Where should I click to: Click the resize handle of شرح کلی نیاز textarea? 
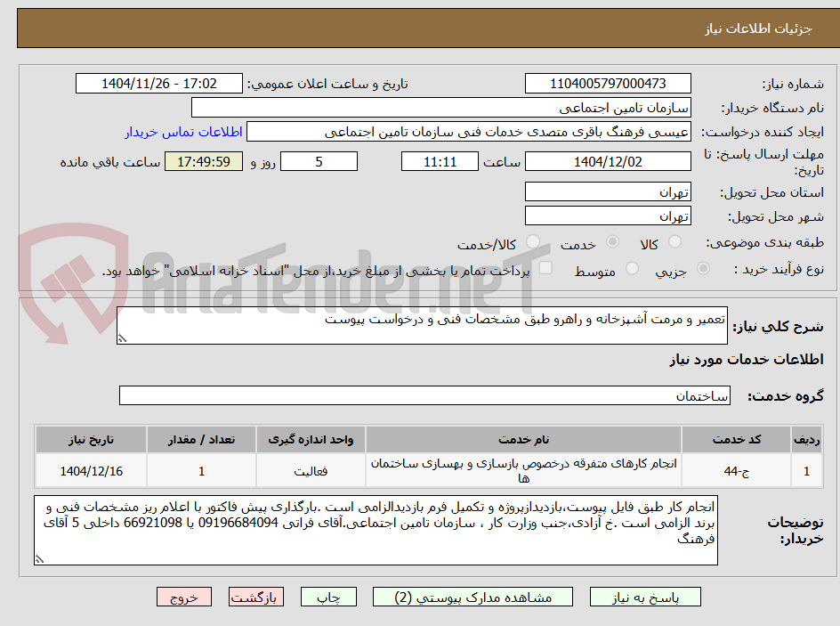[x=122, y=338]
